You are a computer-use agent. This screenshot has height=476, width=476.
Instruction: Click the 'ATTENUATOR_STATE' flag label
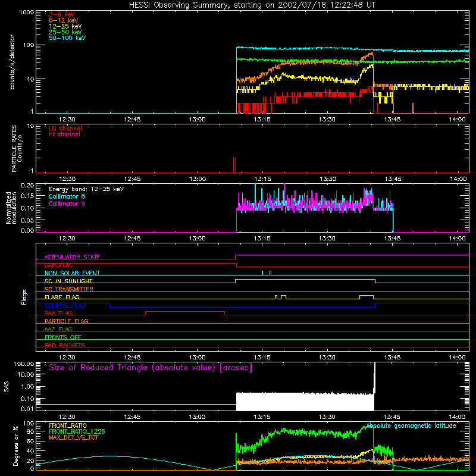coord(72,257)
